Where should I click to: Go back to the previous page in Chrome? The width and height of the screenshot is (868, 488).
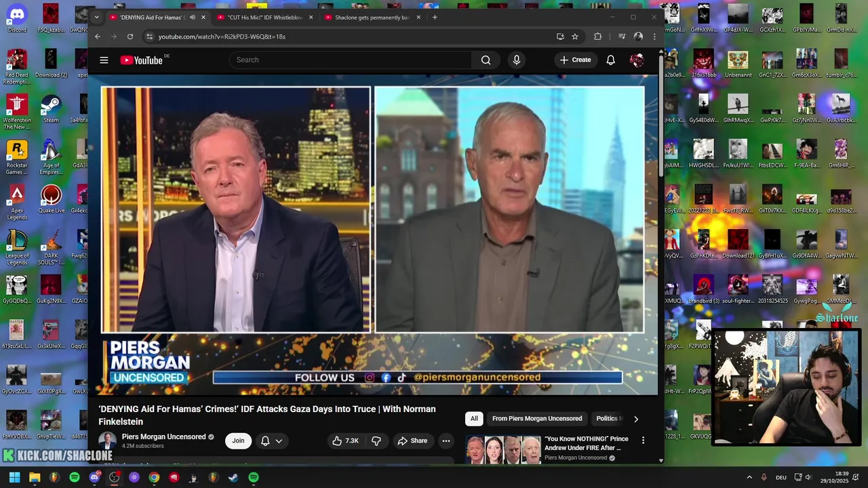(98, 37)
